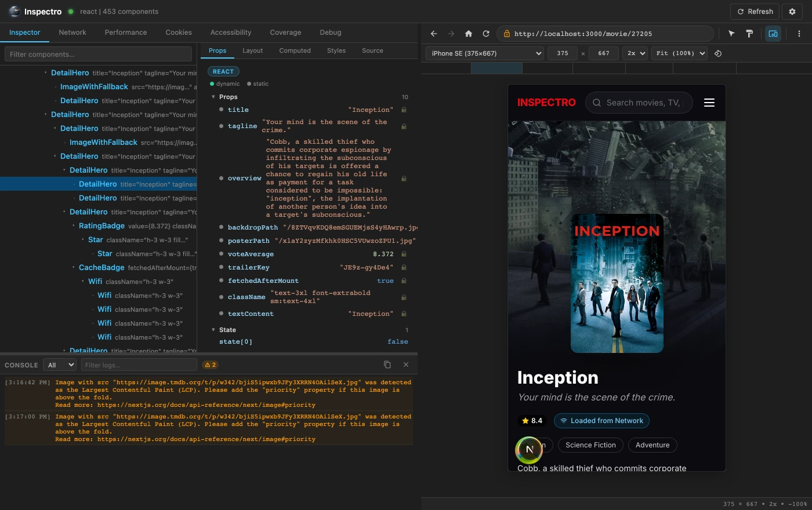Viewport: 812px width, 510px height.
Task: Activate the element picker cursor tool
Action: click(x=731, y=34)
